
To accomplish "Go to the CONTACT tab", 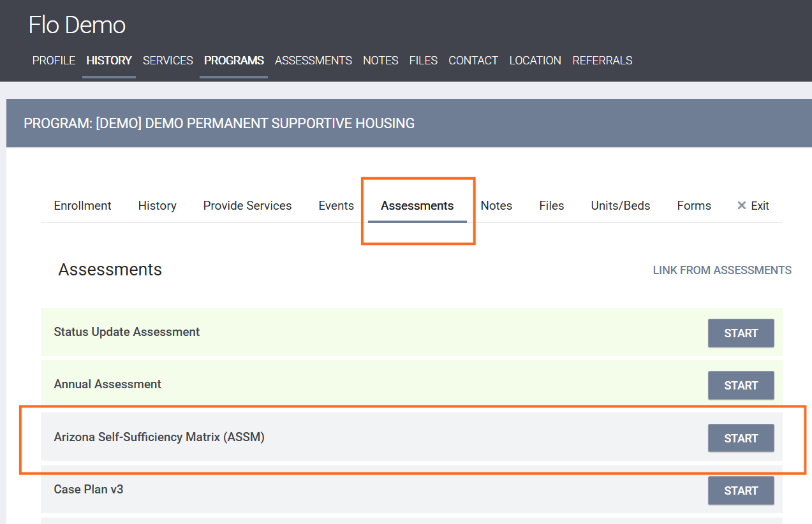I will (x=473, y=61).
